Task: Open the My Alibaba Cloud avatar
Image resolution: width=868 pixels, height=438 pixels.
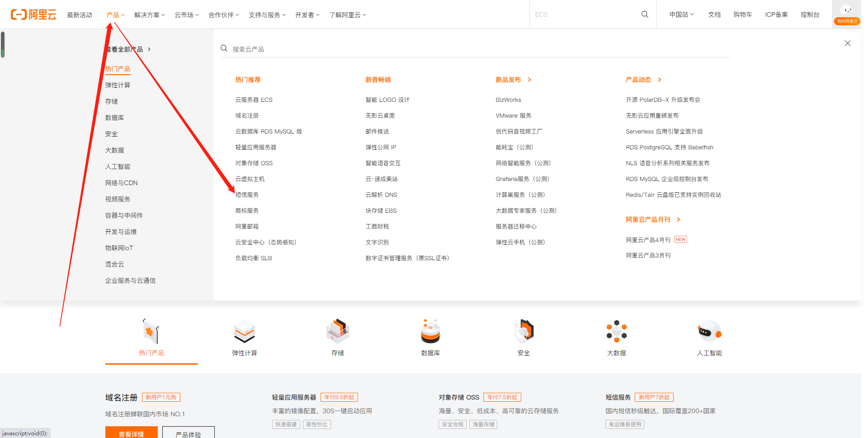Action: click(x=847, y=14)
